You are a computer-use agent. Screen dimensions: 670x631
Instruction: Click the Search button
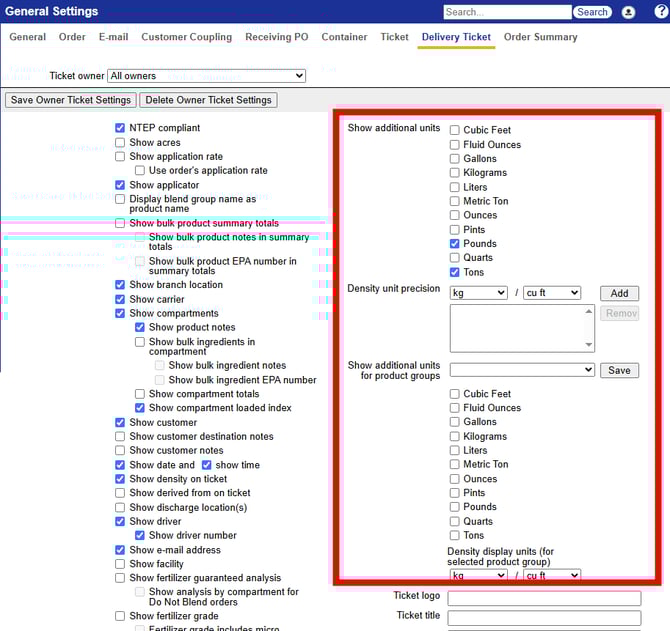click(x=592, y=12)
